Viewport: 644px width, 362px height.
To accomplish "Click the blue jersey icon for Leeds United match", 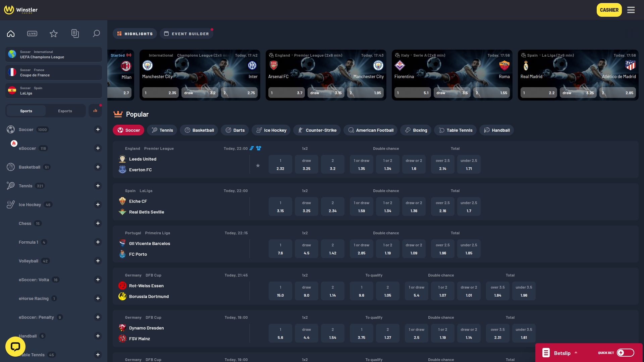I will click(258, 148).
